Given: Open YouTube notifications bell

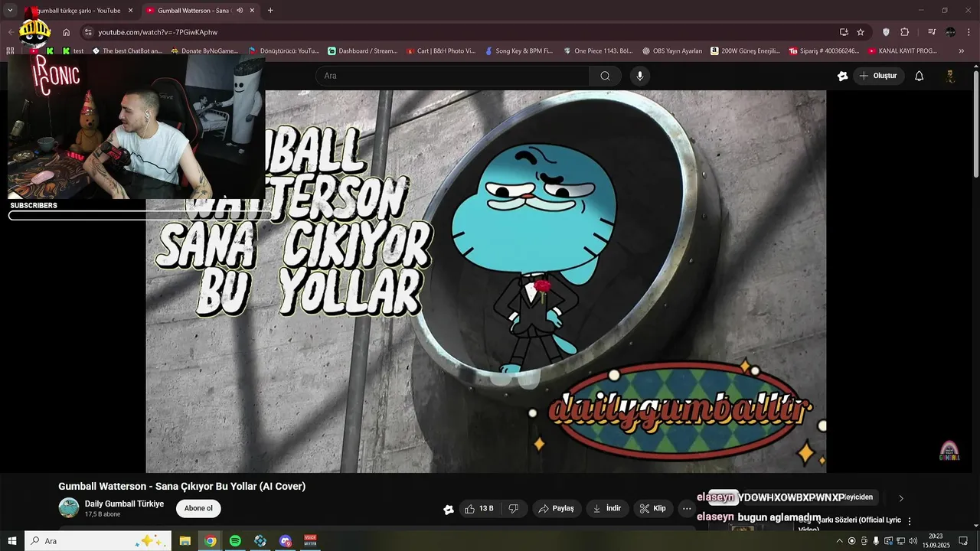Looking at the screenshot, I should click(x=920, y=76).
